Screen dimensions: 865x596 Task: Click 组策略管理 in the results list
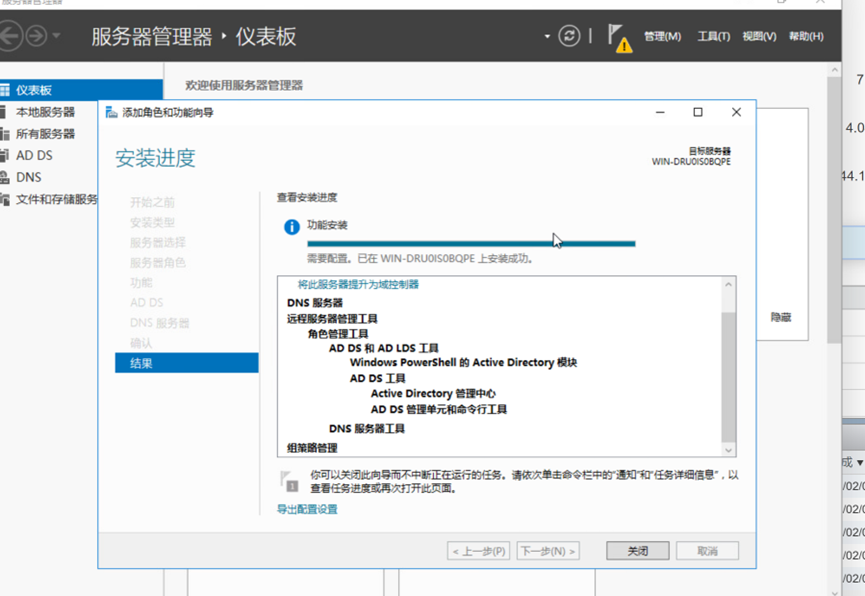point(312,448)
